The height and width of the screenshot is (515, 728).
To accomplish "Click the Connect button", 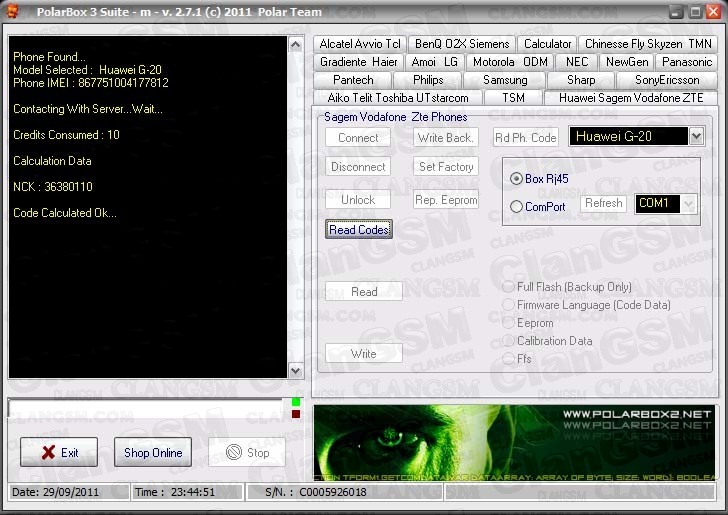I will [x=358, y=138].
